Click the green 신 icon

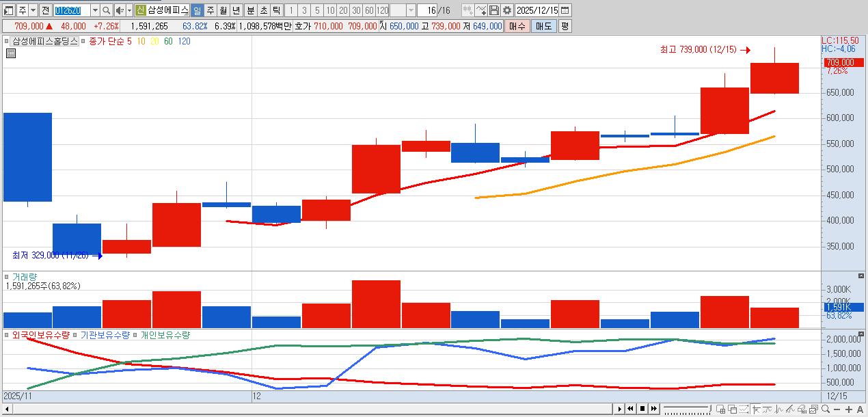(x=139, y=10)
